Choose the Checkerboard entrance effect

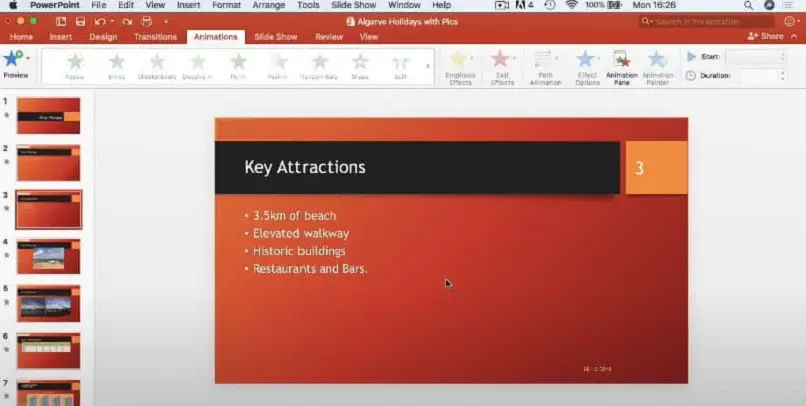click(157, 67)
